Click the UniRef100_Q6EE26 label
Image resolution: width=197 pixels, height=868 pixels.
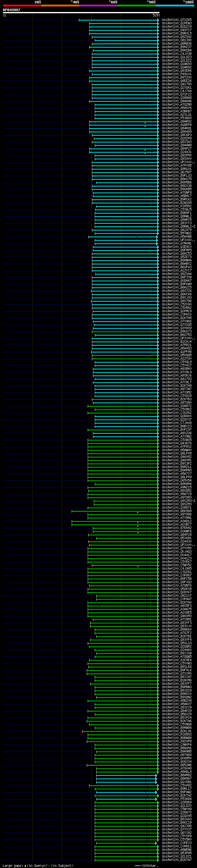click(x=176, y=81)
